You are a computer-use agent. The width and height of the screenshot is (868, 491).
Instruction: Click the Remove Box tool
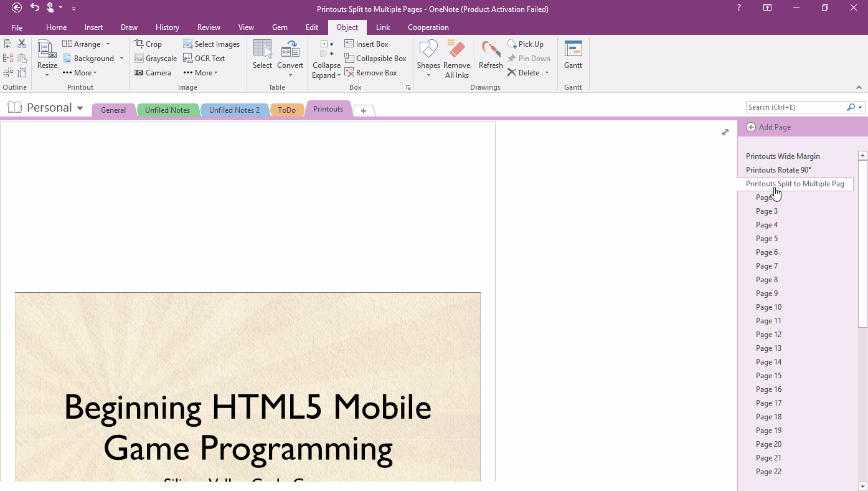point(370,73)
